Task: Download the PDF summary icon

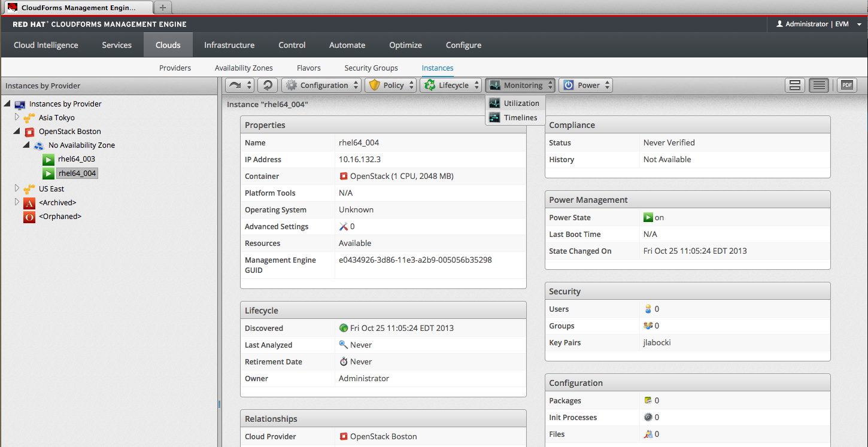Action: point(846,86)
